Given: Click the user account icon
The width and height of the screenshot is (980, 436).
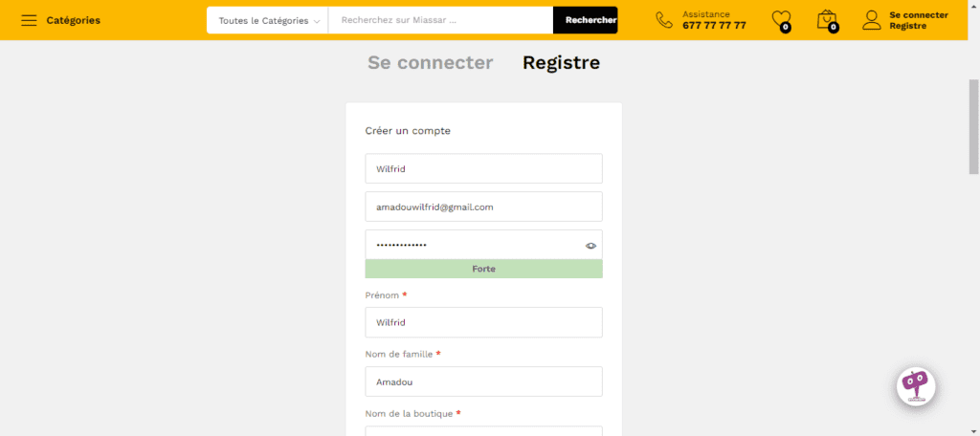Looking at the screenshot, I should (871, 20).
